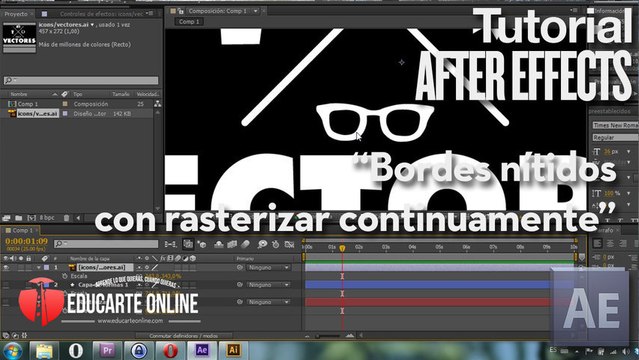
Task: Click the 0:00:01:09 timecode
Action: pos(26,241)
